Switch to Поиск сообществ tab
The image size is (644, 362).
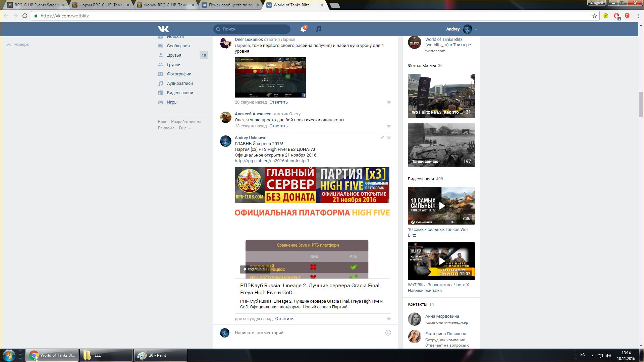pos(230,5)
